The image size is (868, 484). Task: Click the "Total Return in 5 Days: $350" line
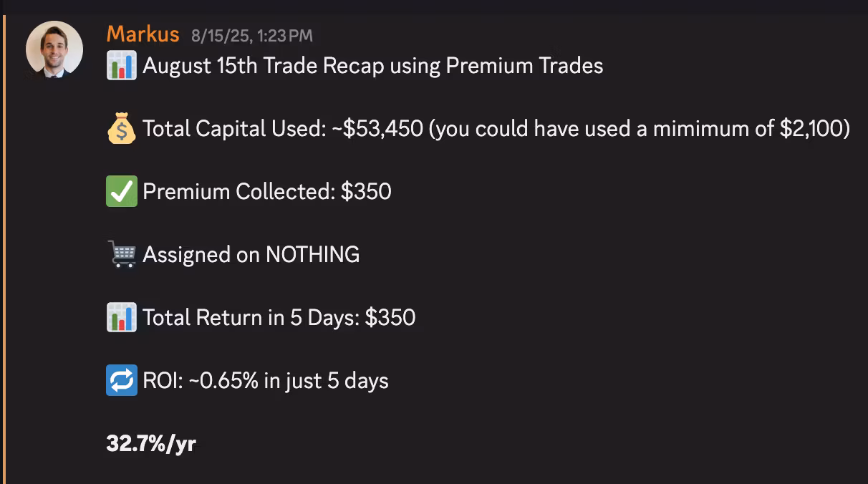coord(279,317)
